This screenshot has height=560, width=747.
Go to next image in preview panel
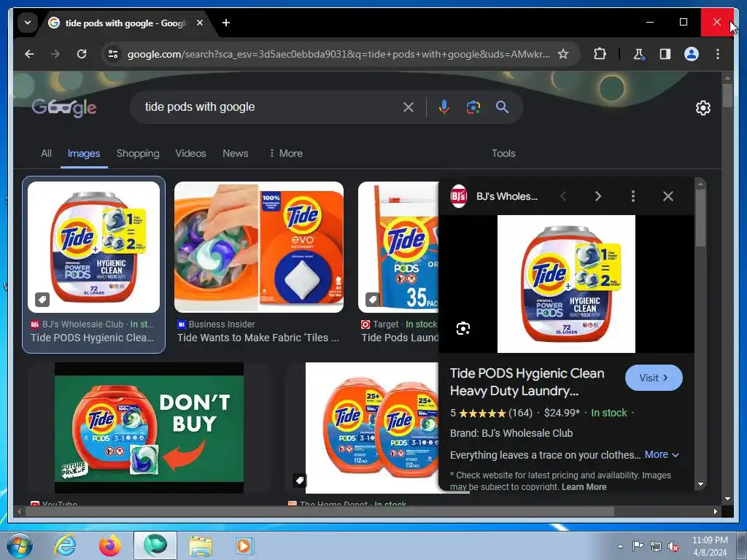click(x=598, y=196)
